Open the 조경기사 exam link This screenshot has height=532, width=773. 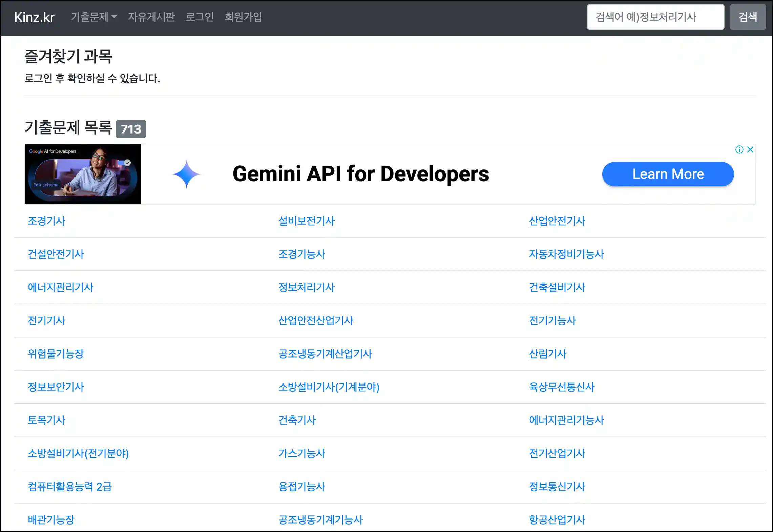coord(46,221)
